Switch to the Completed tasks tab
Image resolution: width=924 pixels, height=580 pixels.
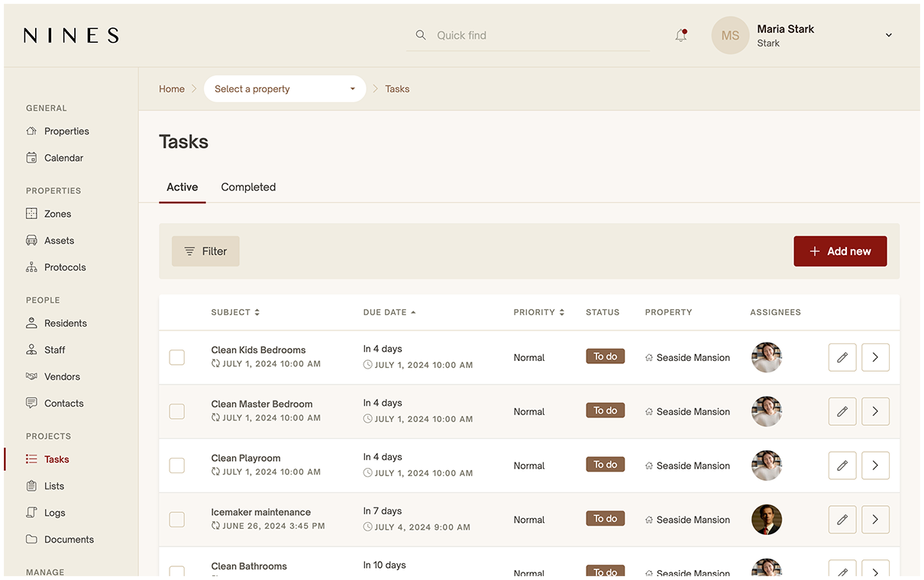(x=247, y=187)
